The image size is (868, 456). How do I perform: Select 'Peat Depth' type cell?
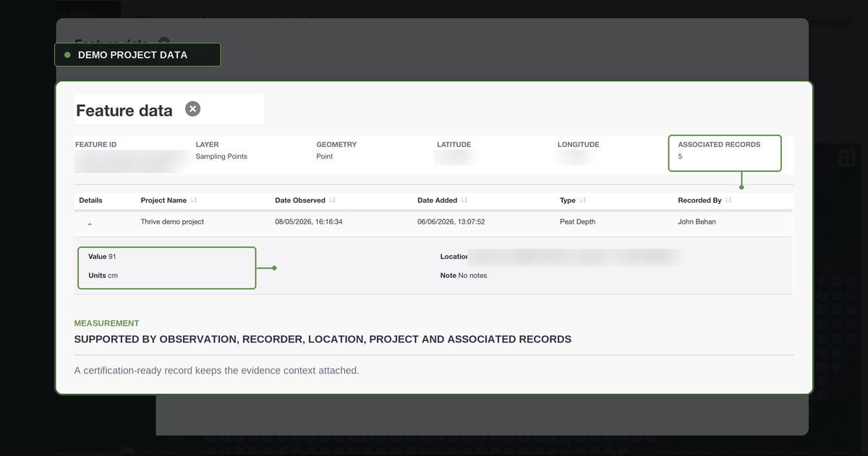[577, 222]
